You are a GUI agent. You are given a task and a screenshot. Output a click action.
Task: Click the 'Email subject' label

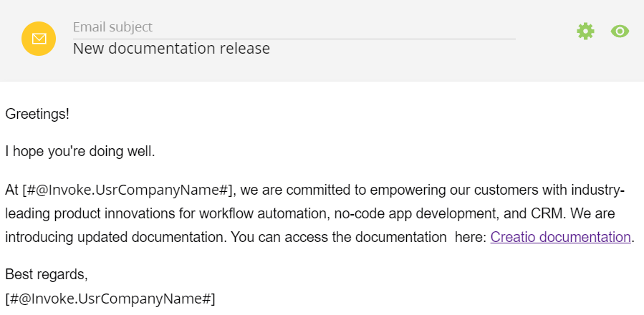[x=112, y=27]
